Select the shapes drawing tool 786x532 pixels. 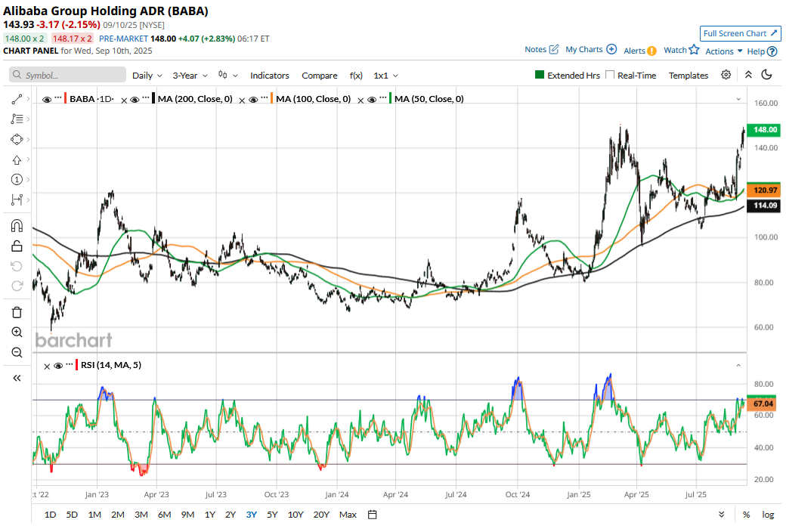[17, 139]
